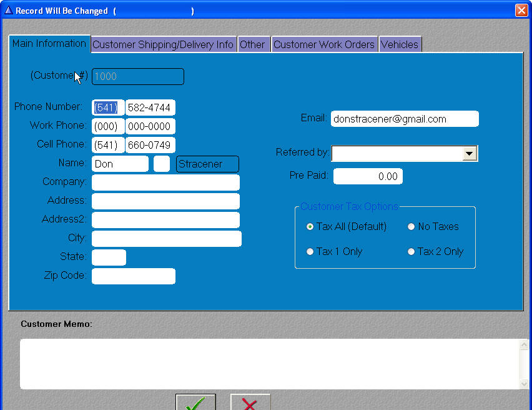Viewport: 532px width, 410px height.
Task: Click the Company text field
Action: [165, 182]
